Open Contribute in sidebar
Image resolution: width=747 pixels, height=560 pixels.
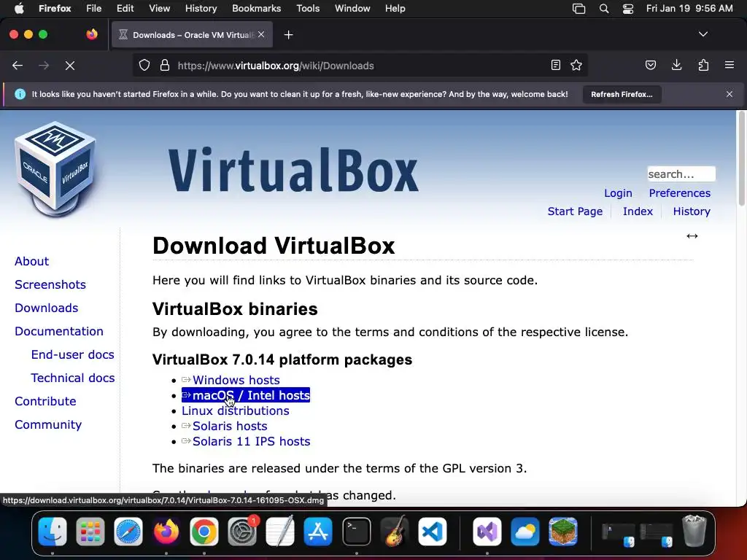pyautogui.click(x=45, y=401)
